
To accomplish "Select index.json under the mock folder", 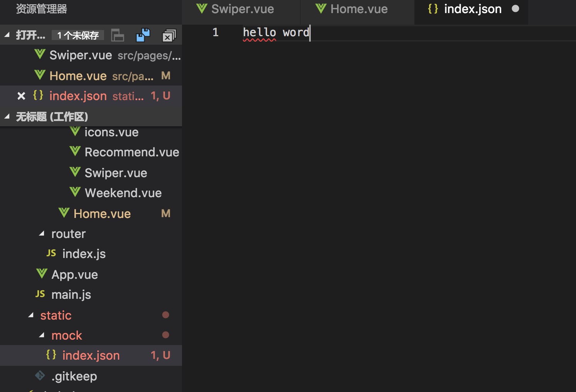I will click(91, 355).
